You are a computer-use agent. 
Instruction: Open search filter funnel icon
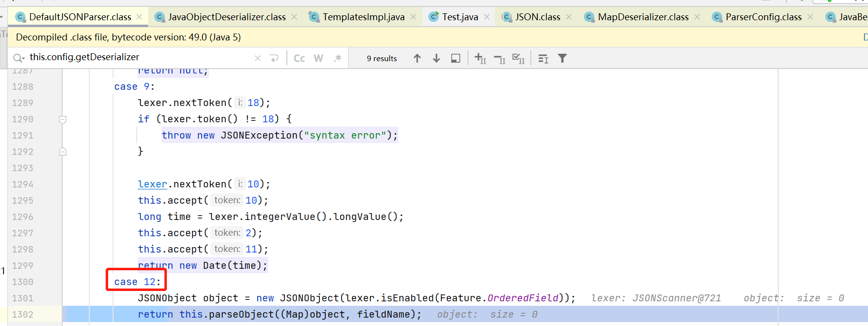click(x=562, y=58)
